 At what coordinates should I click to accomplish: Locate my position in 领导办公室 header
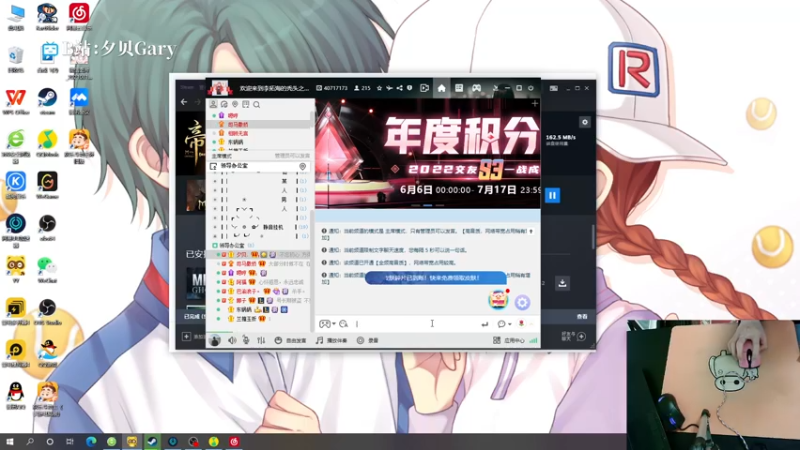click(x=303, y=166)
